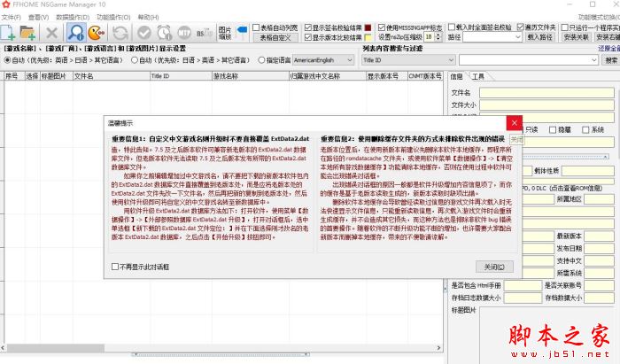Click the add folder icon

[x=27, y=33]
